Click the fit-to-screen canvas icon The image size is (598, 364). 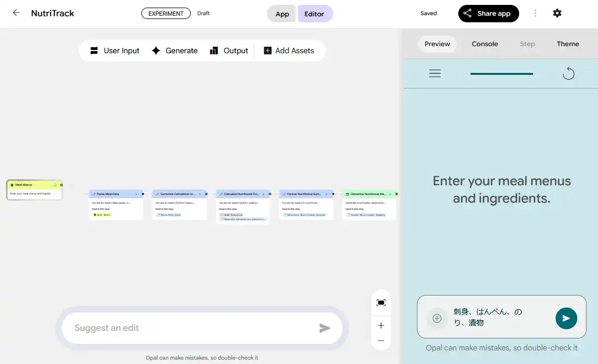pos(381,303)
